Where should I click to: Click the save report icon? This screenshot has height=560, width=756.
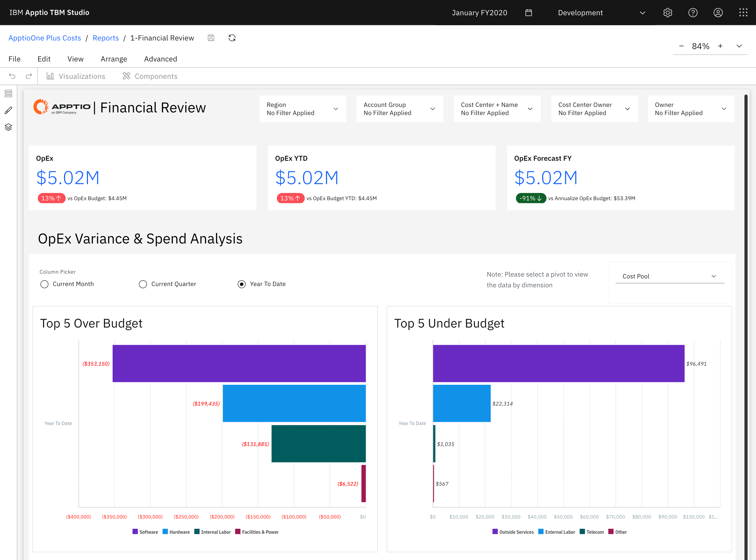(x=211, y=38)
